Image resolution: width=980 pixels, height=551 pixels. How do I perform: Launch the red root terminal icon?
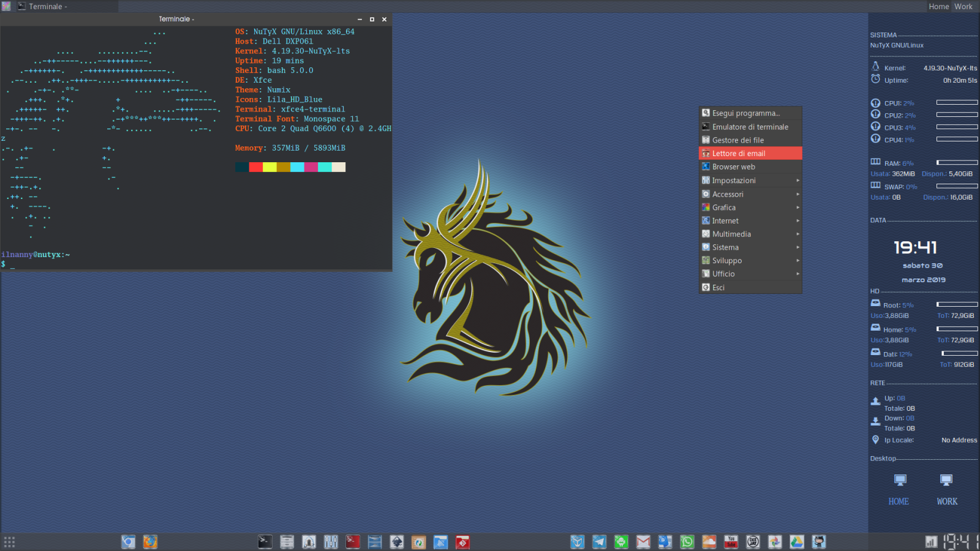pyautogui.click(x=353, y=542)
